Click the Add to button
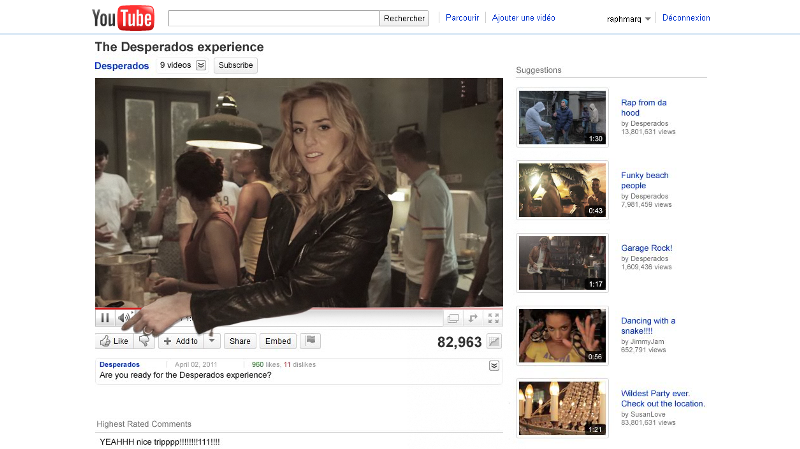800x449 pixels. tap(181, 341)
